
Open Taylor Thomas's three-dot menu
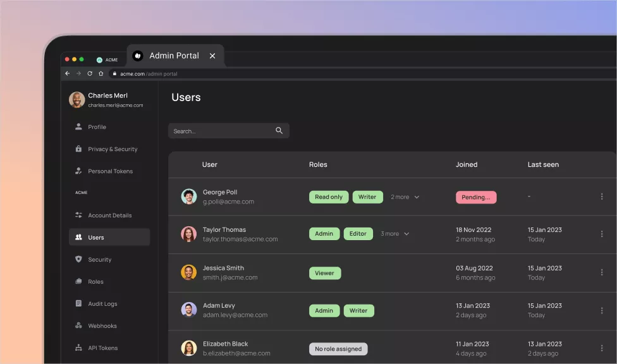pos(602,234)
